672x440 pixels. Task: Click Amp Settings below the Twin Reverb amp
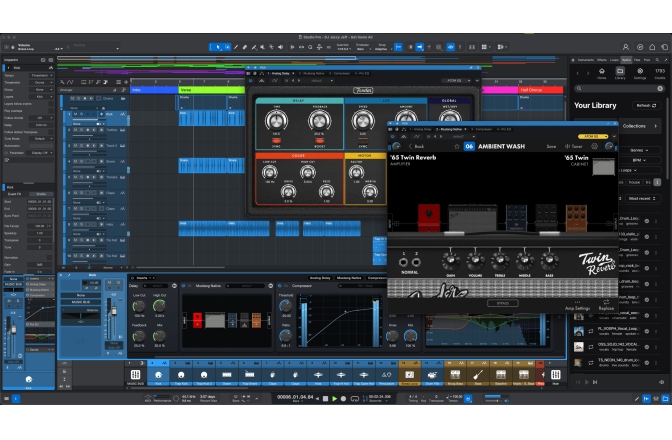pyautogui.click(x=577, y=305)
